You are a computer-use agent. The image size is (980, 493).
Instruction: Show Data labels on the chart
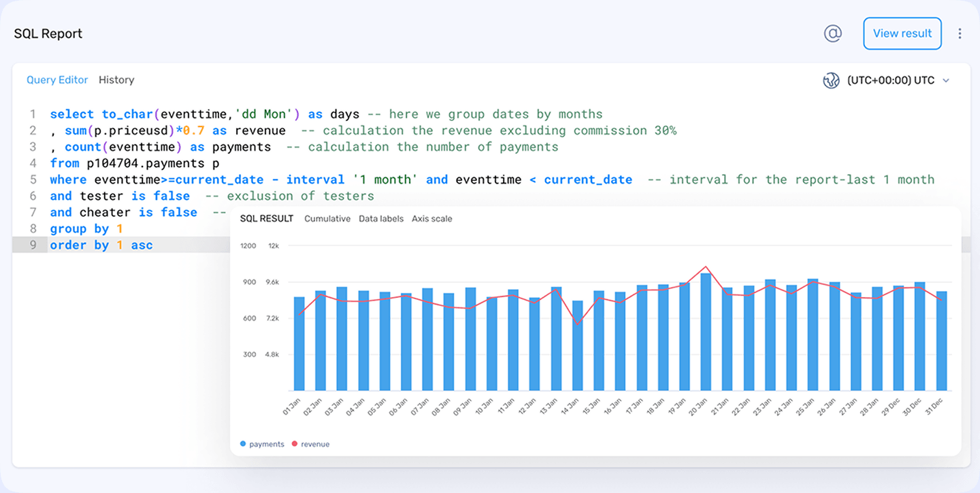380,218
